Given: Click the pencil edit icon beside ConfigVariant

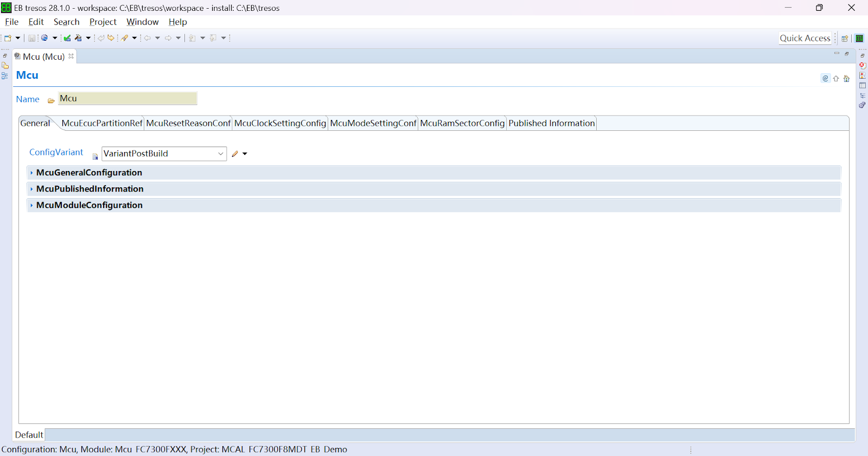Looking at the screenshot, I should point(235,154).
